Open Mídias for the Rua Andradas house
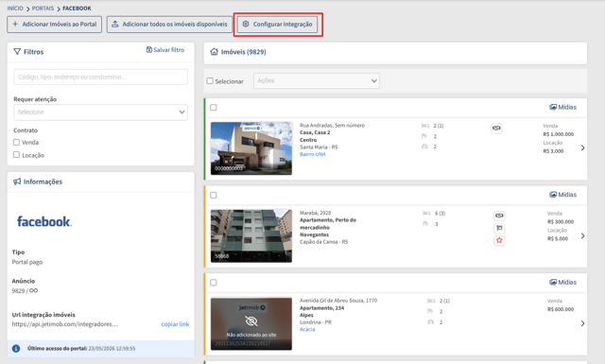This screenshot has height=364, width=605. pyautogui.click(x=563, y=107)
